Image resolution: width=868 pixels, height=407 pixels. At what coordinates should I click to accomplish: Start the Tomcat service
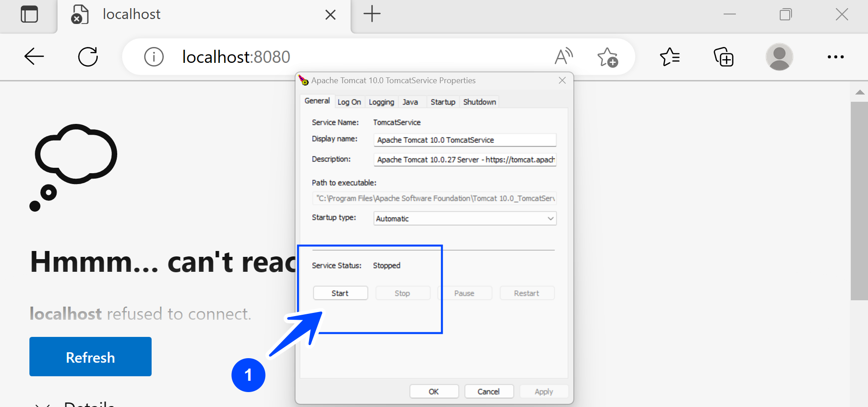pyautogui.click(x=340, y=293)
